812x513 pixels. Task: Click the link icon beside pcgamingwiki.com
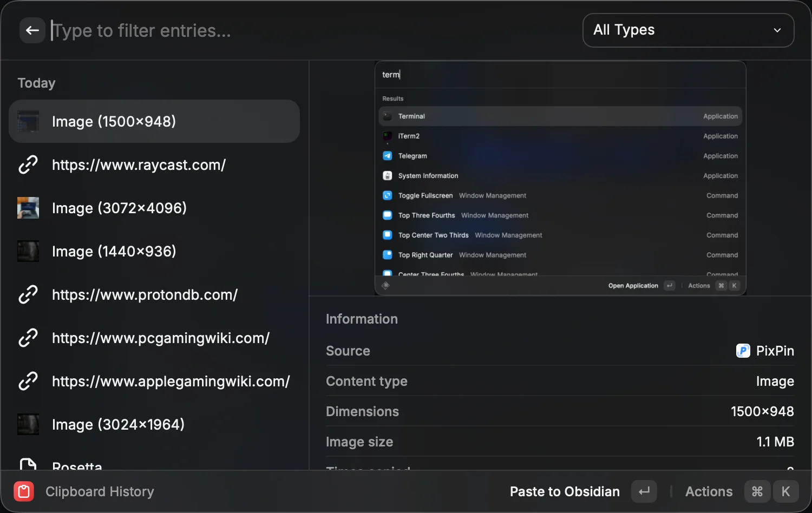[28, 338]
